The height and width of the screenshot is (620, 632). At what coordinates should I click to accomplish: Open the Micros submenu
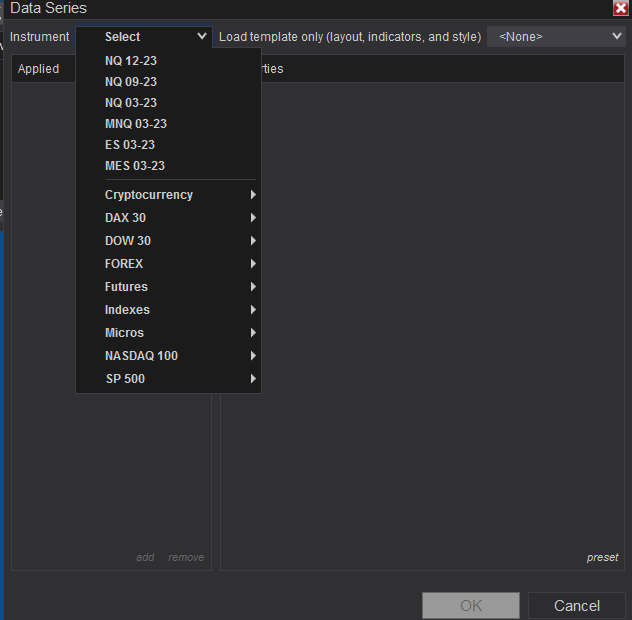[168, 333]
